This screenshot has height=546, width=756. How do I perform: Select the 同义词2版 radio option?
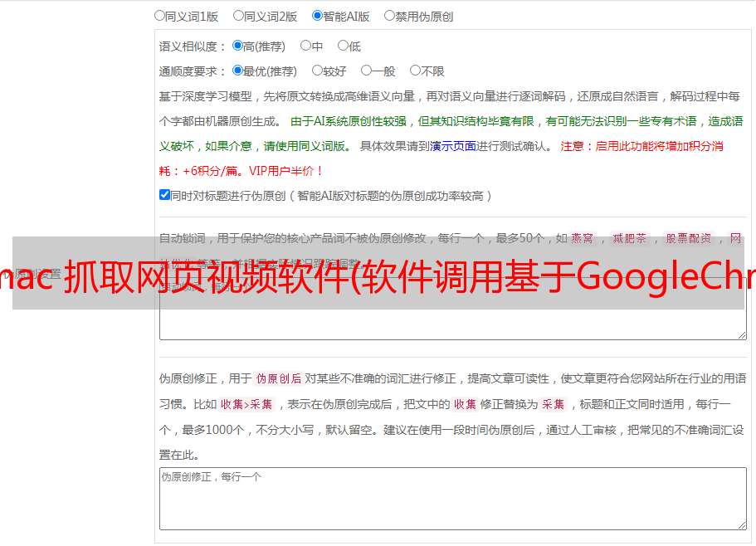(238, 16)
